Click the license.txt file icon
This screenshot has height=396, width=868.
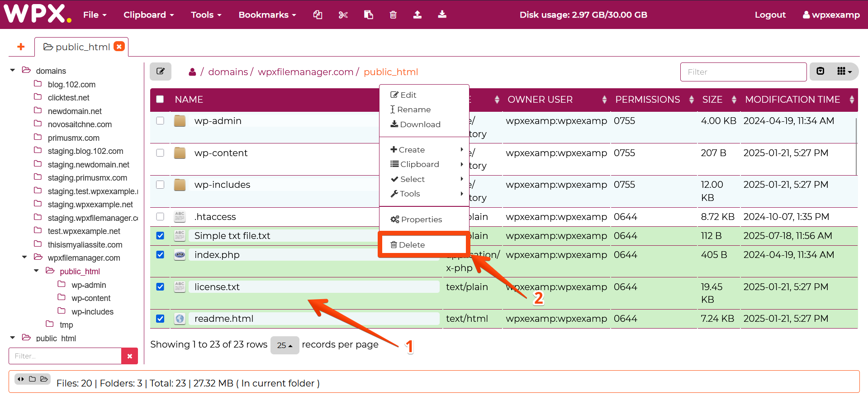[180, 287]
